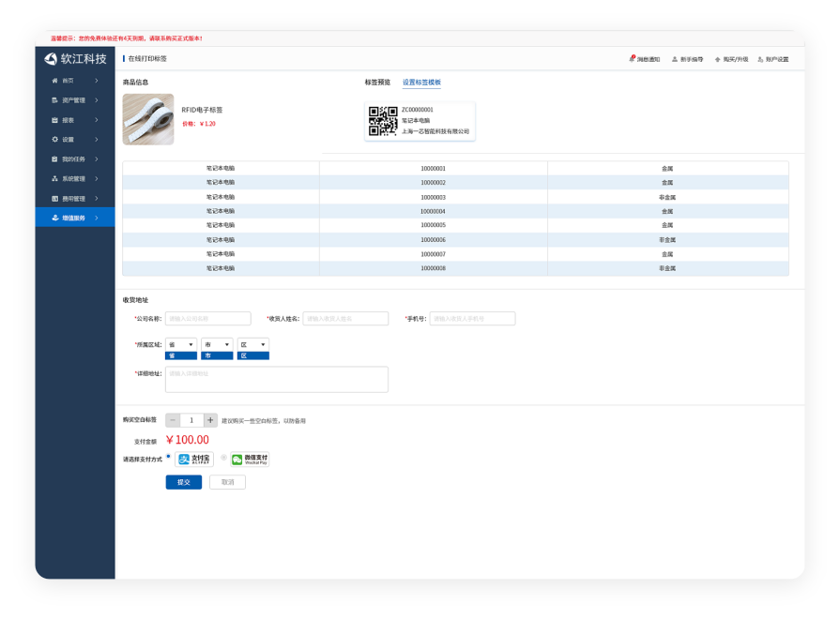Open the 我的任务 menu item
840x619 pixels.
(75, 159)
